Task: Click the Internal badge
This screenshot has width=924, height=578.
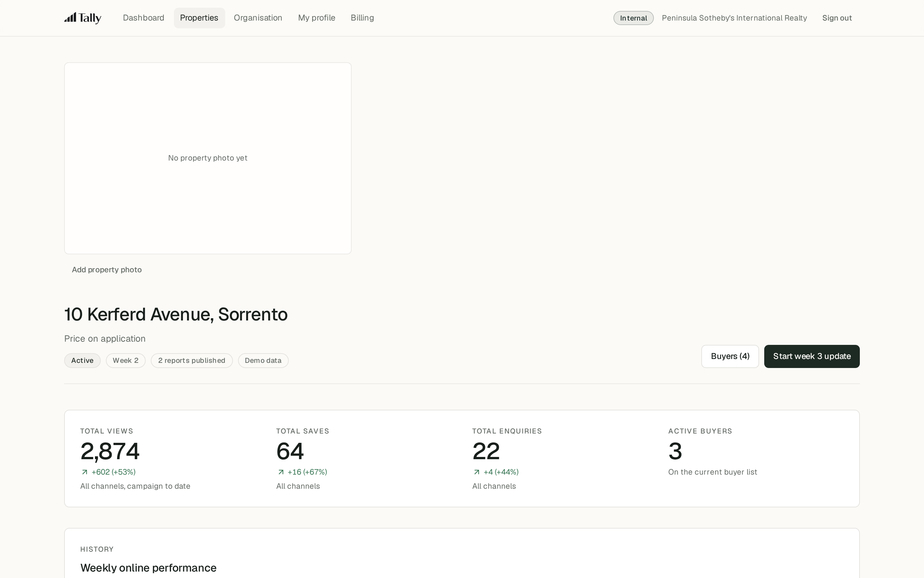Action: (x=633, y=18)
